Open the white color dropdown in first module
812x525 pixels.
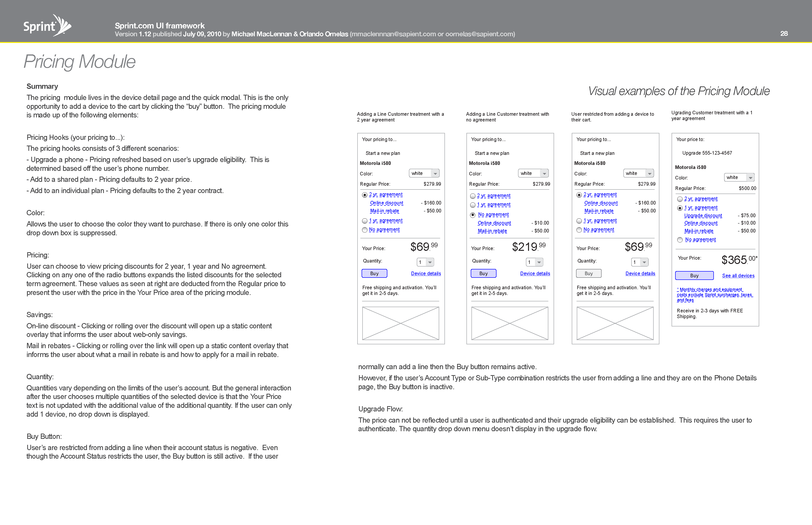coord(424,173)
